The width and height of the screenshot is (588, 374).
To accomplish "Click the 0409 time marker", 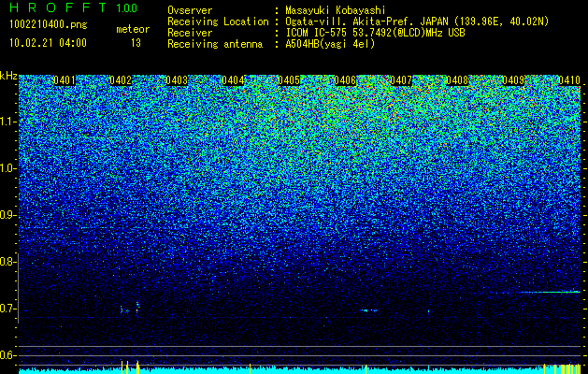I will coord(513,80).
